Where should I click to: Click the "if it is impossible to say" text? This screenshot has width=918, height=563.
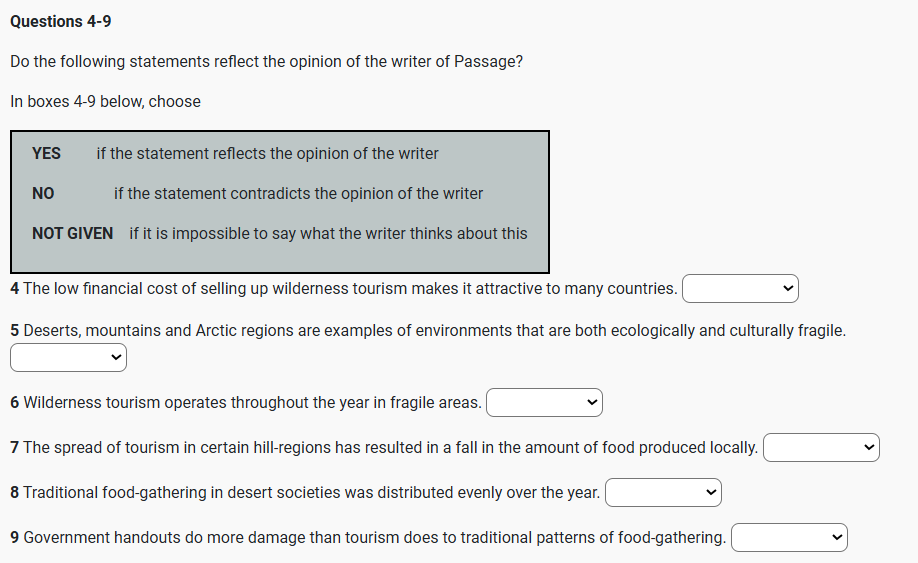(x=328, y=234)
